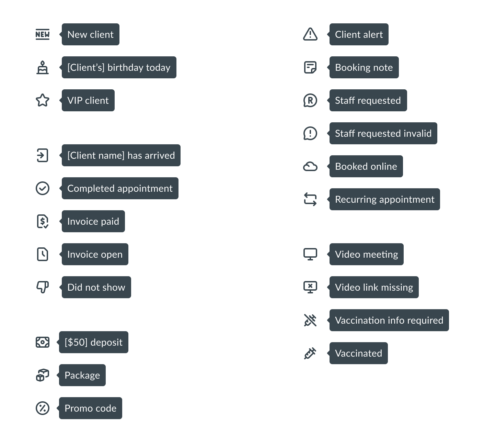The image size is (484, 448).
Task: Click the recurring appointment arrows icon
Action: tap(310, 199)
